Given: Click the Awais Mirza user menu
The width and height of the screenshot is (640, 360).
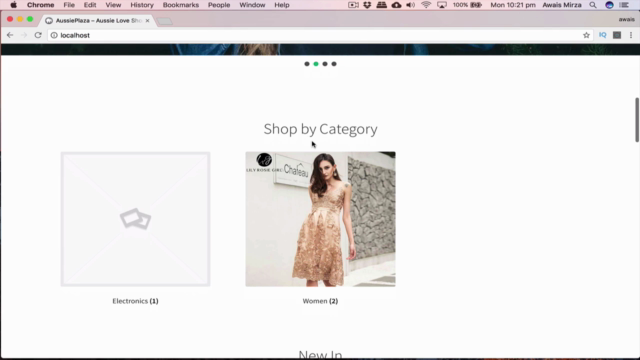Looking at the screenshot, I should point(562,5).
